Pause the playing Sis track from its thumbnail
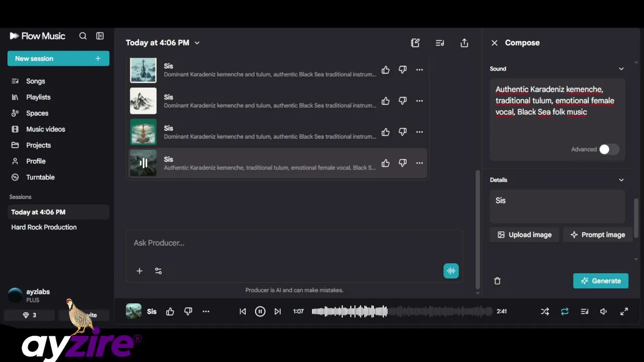Viewport: 644px width, 362px height. 143,163
